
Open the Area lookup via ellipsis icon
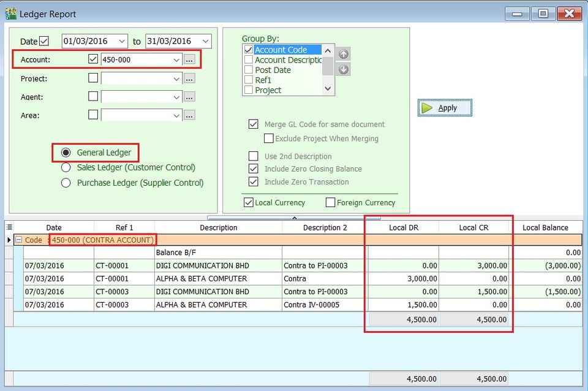189,115
